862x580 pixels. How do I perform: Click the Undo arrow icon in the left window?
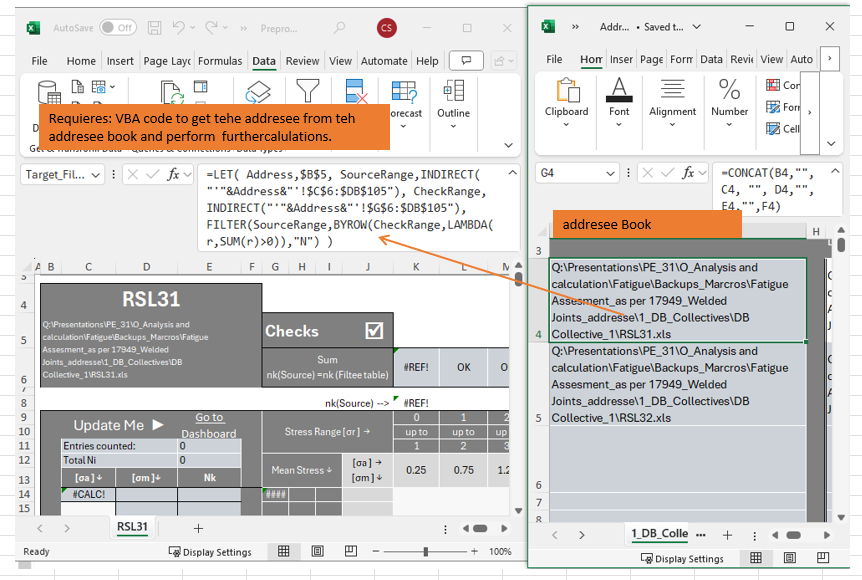178,27
